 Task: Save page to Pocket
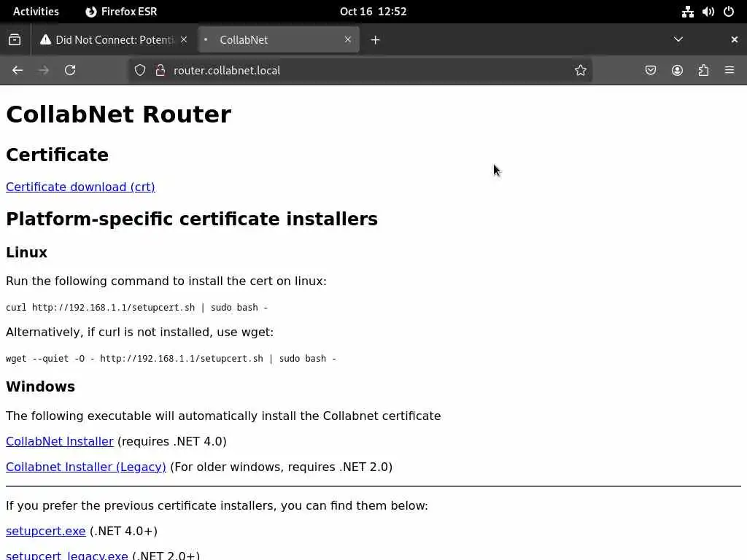pyautogui.click(x=651, y=71)
